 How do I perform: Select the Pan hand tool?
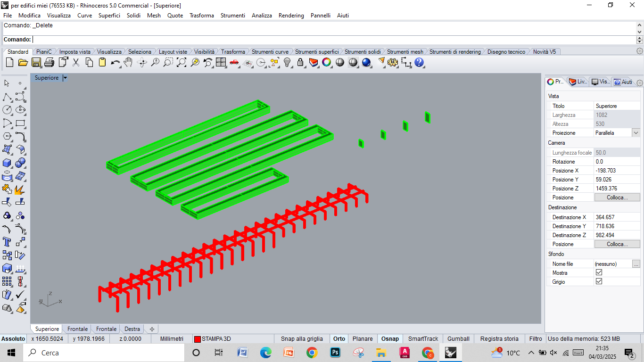coord(128,62)
